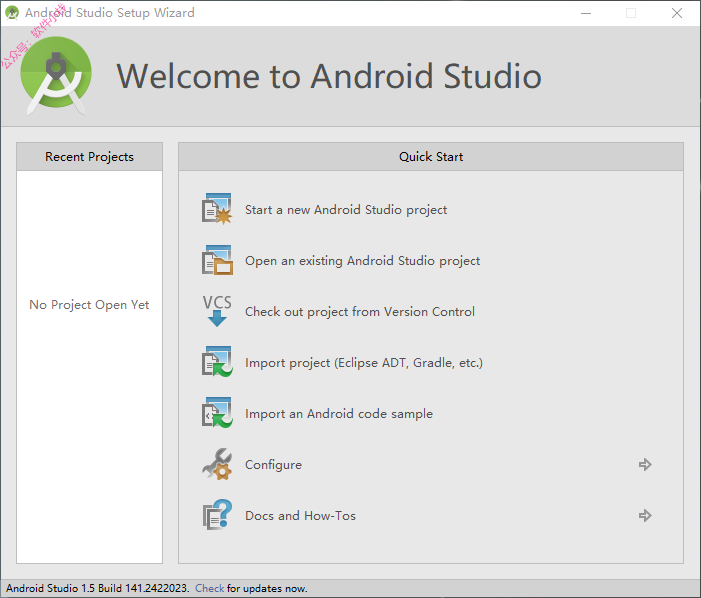Viewport: 701px width, 598px height.
Task: Click the Import project Eclipse ADT icon
Action: pyautogui.click(x=217, y=362)
